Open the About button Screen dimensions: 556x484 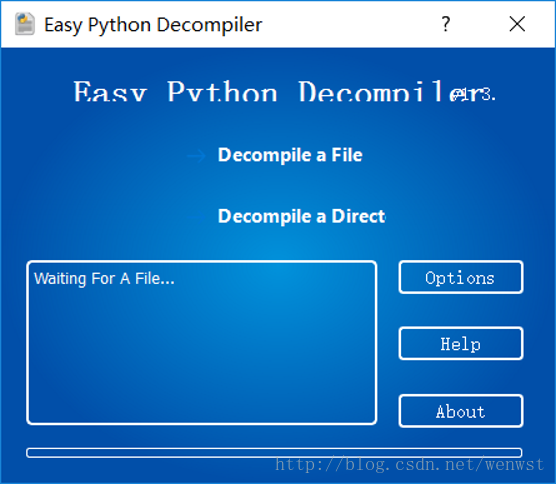pos(461,411)
